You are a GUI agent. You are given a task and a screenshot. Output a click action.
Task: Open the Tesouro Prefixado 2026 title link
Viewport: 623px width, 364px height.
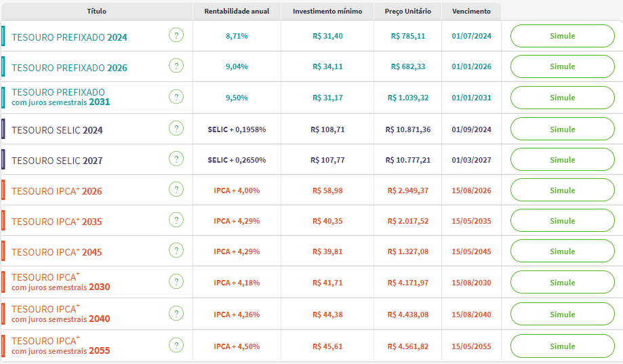[69, 68]
